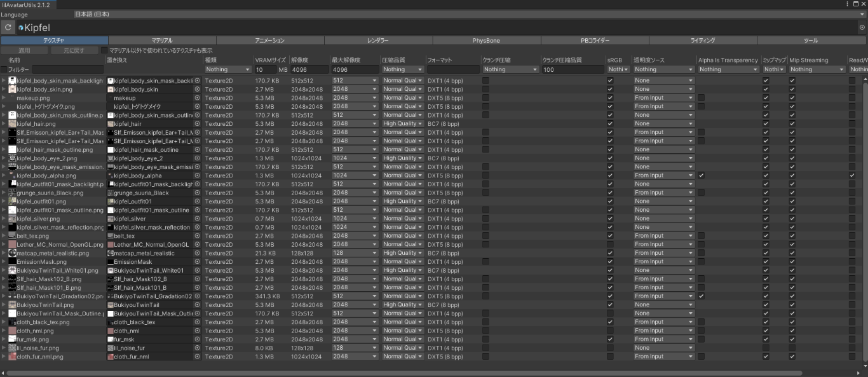Image resolution: width=868 pixels, height=377 pixels.
Task: Open object picker for EmissionMask replacement
Action: [197, 261]
